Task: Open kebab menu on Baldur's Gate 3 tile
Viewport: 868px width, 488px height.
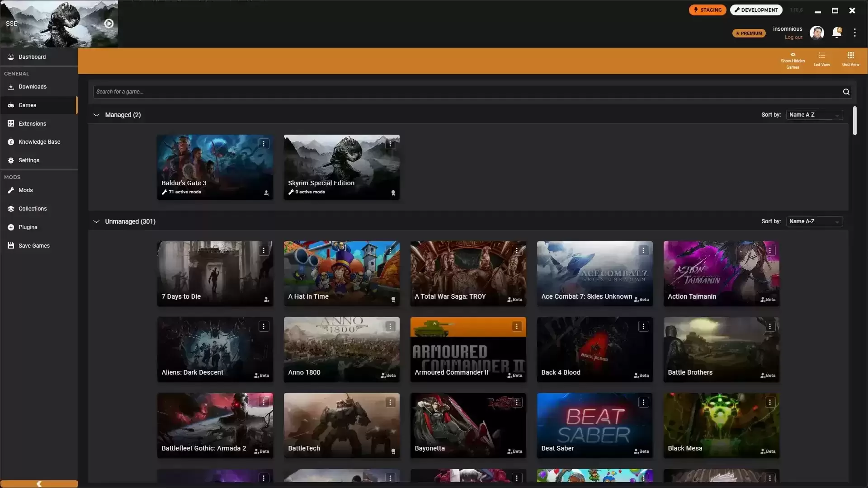Action: click(264, 144)
